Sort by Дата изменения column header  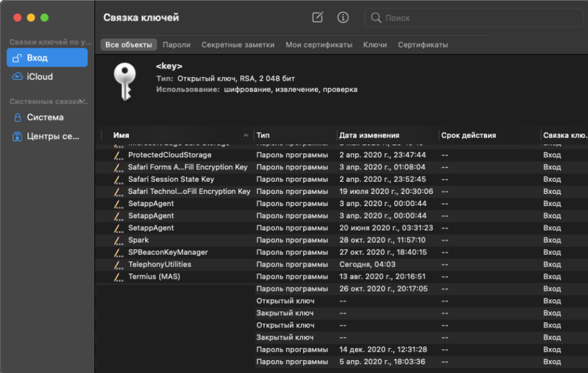pyautogui.click(x=369, y=135)
